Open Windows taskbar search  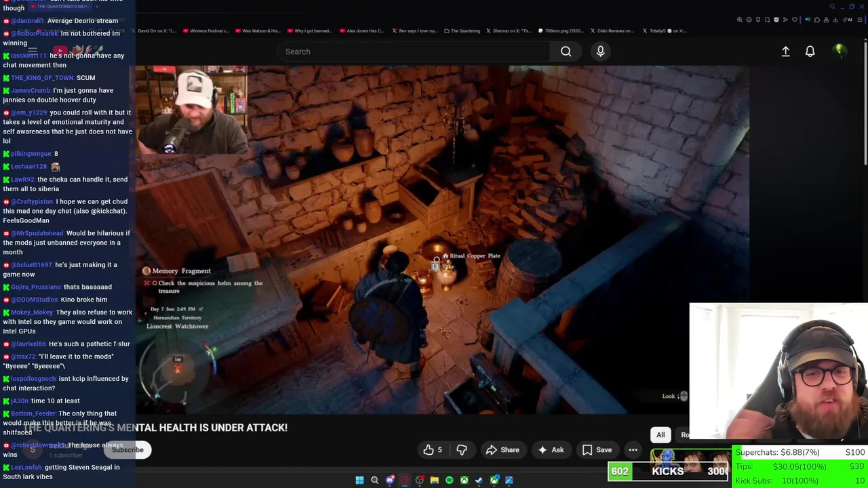374,480
